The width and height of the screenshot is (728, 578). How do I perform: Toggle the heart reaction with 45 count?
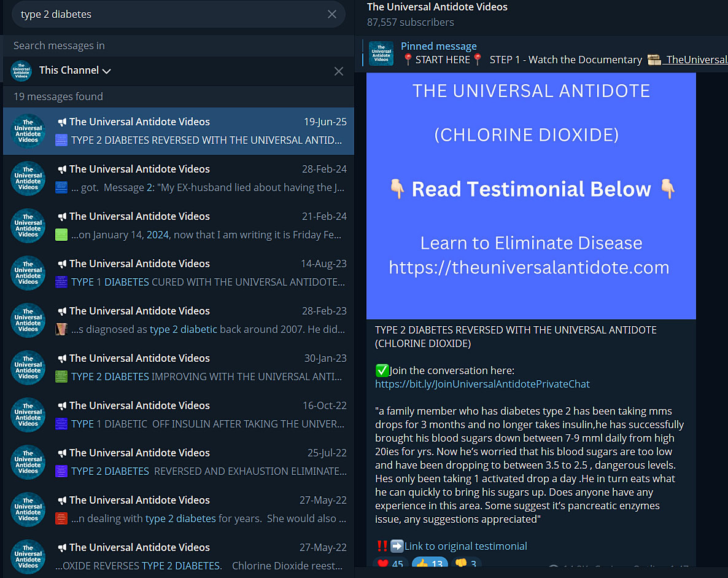[390, 564]
